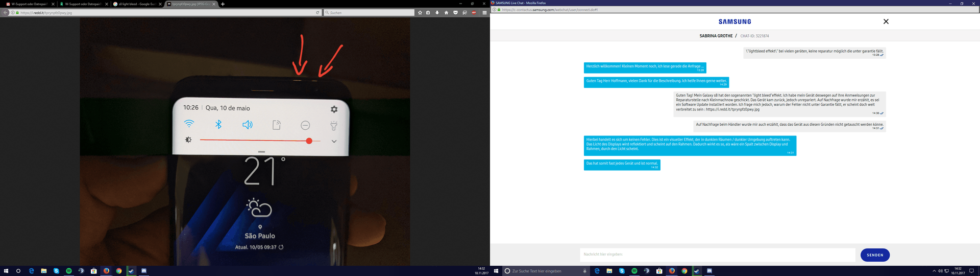
Task: Open Start menu on right monitor taskbar
Action: pos(496,271)
